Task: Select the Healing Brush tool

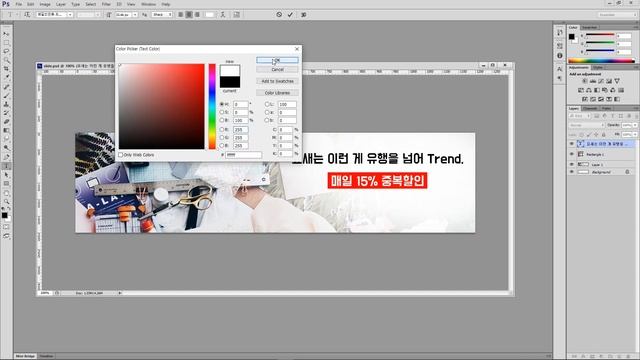Action: (6, 87)
